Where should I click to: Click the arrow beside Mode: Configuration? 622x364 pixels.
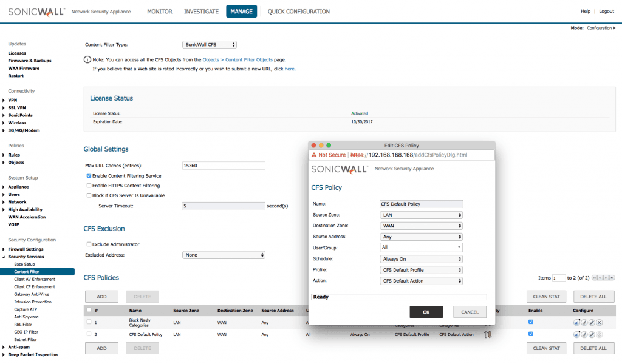click(614, 28)
